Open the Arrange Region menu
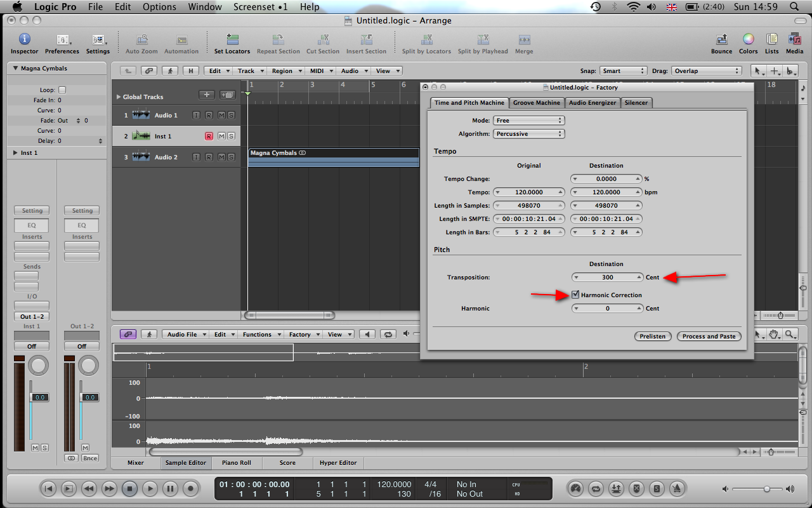The width and height of the screenshot is (812, 508). point(285,71)
